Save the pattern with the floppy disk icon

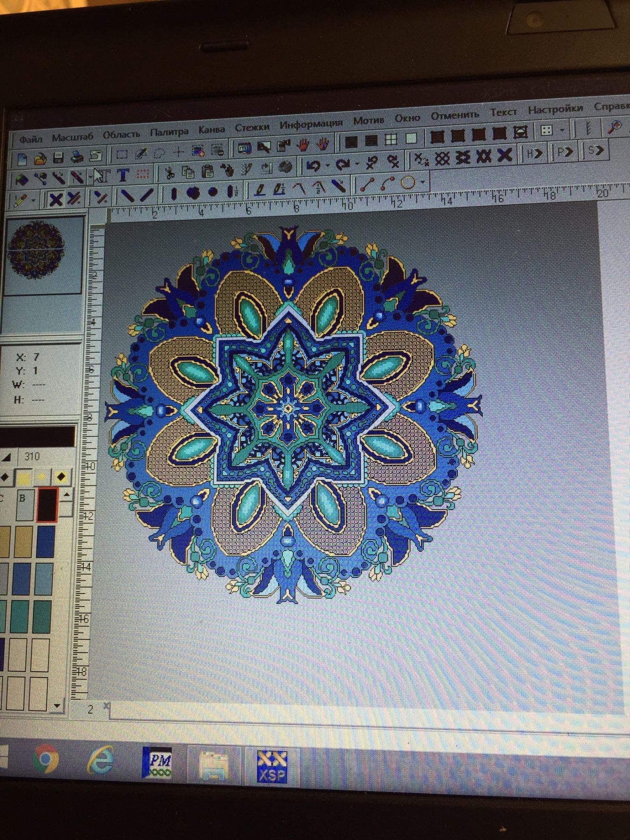[x=58, y=157]
